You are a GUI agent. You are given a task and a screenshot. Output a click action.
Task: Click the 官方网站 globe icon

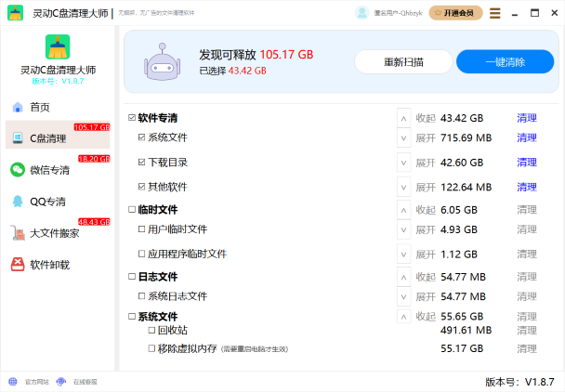pos(13,381)
